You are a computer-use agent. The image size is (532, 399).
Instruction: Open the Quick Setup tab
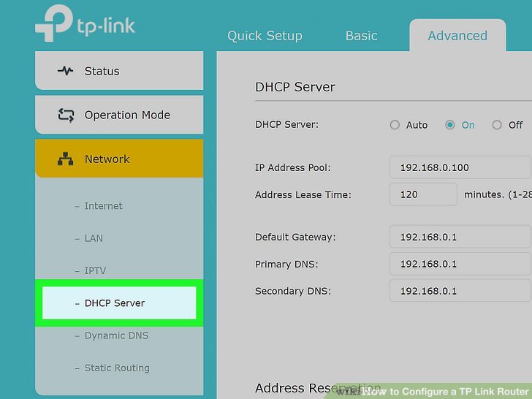pyautogui.click(x=265, y=36)
